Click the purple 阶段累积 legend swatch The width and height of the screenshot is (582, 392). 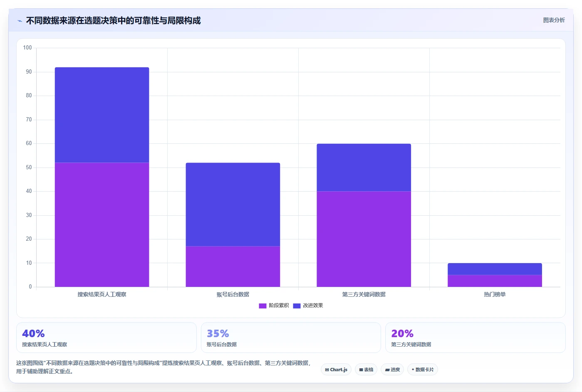coord(263,306)
